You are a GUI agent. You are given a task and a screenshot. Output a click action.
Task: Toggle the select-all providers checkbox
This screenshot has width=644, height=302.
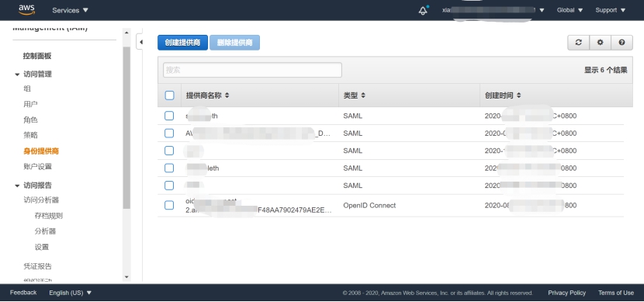pyautogui.click(x=170, y=95)
